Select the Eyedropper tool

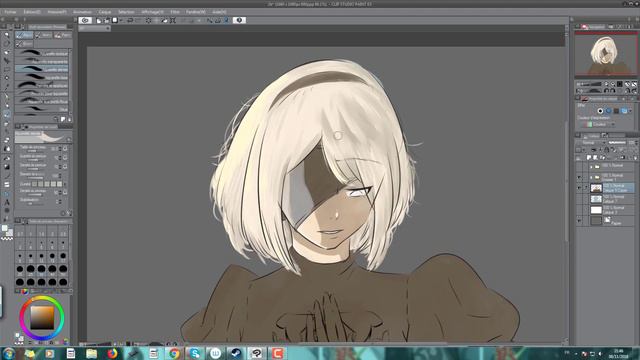pos(7,87)
